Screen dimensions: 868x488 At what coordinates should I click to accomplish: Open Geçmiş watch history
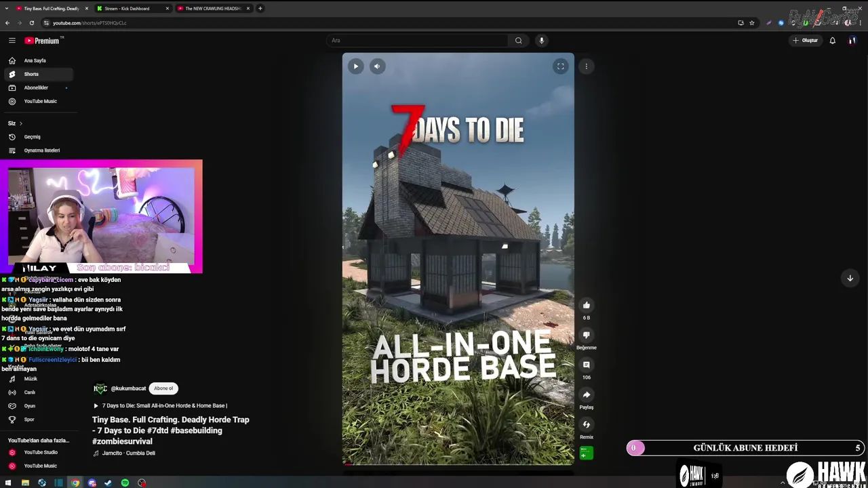pyautogui.click(x=39, y=137)
